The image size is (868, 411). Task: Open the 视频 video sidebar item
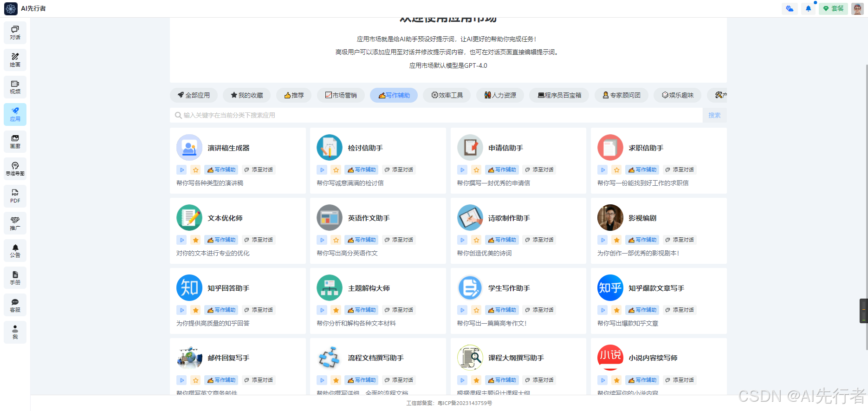coord(15,87)
